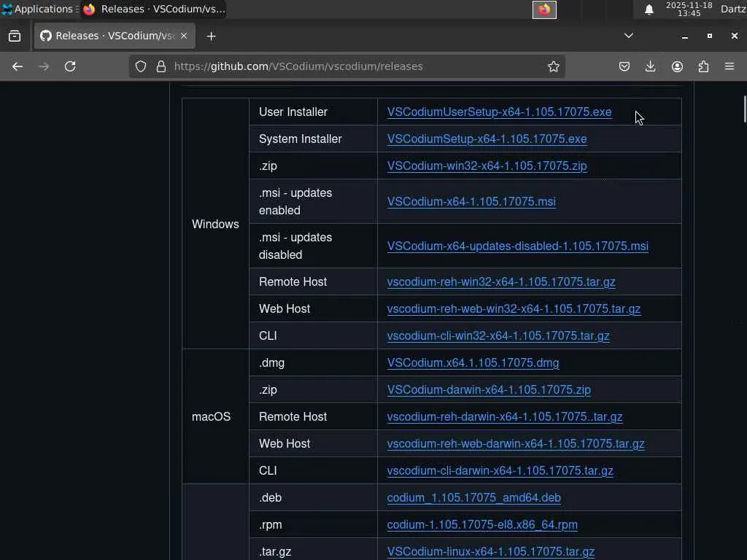Image resolution: width=747 pixels, height=560 pixels.
Task: Select '.msi - updates disabled' label
Action: [x=295, y=246]
